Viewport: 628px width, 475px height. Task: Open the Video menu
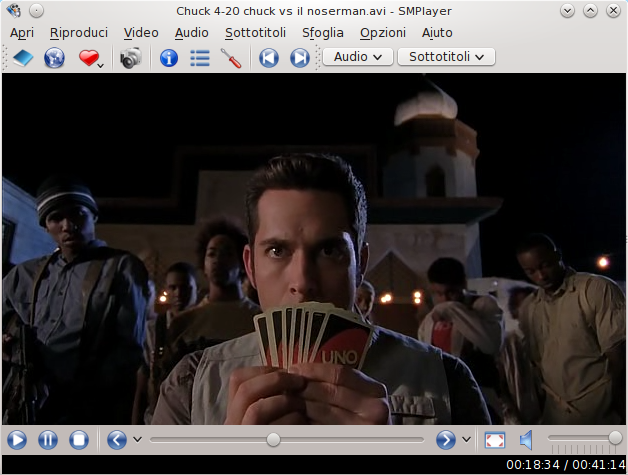click(x=141, y=33)
